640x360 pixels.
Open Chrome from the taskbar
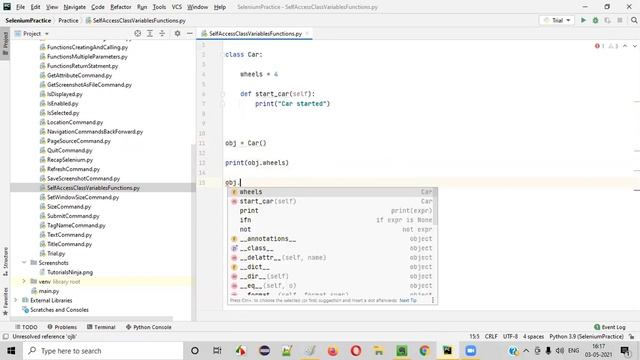pyautogui.click(x=424, y=351)
